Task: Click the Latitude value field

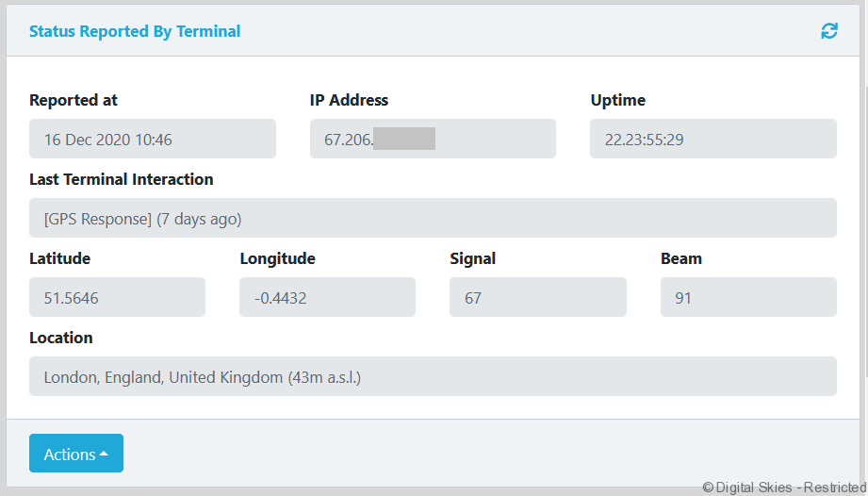Action: coord(117,297)
